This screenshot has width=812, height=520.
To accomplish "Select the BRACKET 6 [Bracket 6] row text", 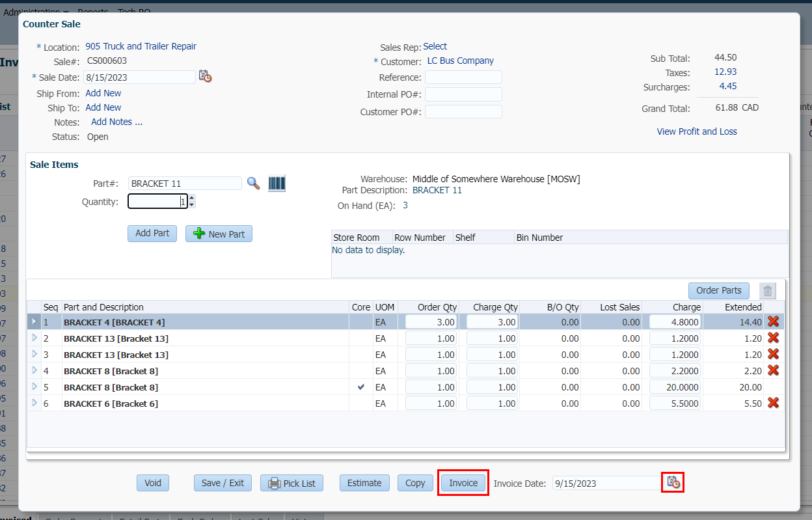I will point(111,404).
